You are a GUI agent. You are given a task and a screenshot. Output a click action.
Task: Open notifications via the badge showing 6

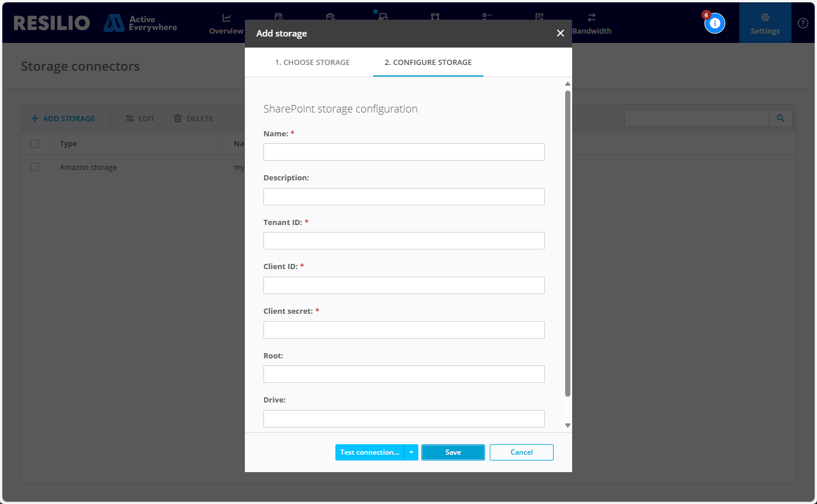pos(714,23)
